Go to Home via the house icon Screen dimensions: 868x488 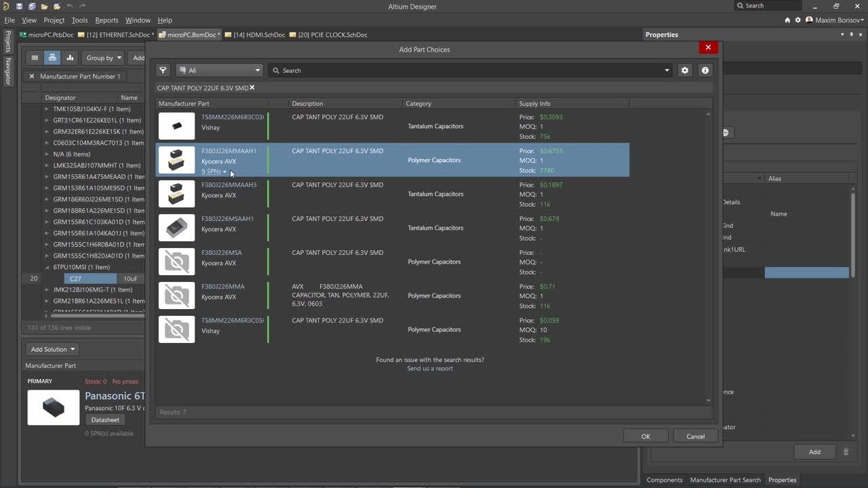pyautogui.click(x=787, y=20)
